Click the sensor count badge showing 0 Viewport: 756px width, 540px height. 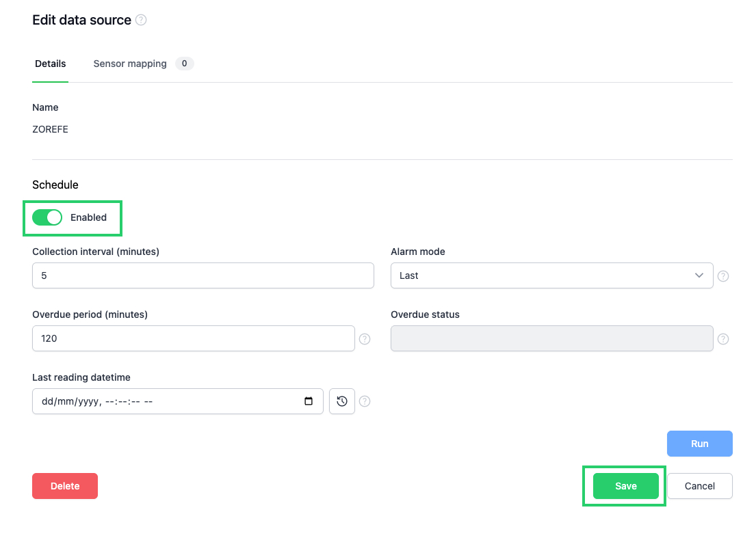[184, 63]
